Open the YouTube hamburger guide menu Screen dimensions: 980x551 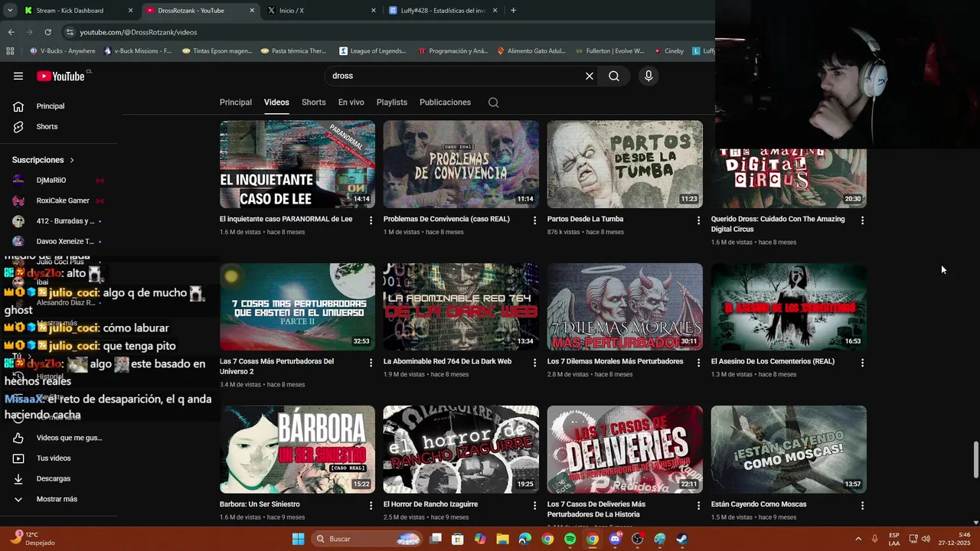click(18, 76)
